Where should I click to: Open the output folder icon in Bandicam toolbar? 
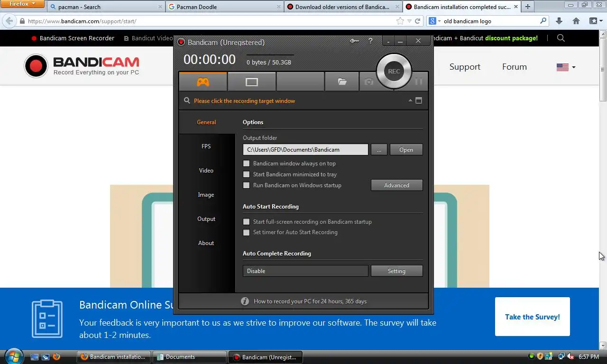[342, 82]
